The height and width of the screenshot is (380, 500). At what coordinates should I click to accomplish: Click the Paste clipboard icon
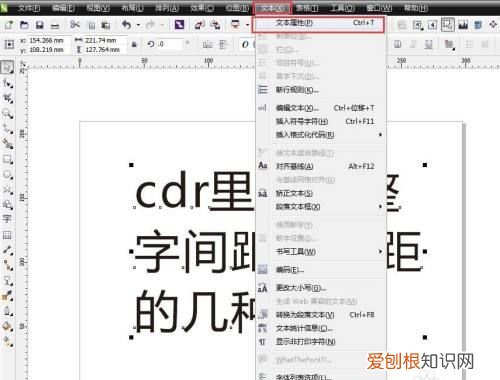[x=106, y=25]
